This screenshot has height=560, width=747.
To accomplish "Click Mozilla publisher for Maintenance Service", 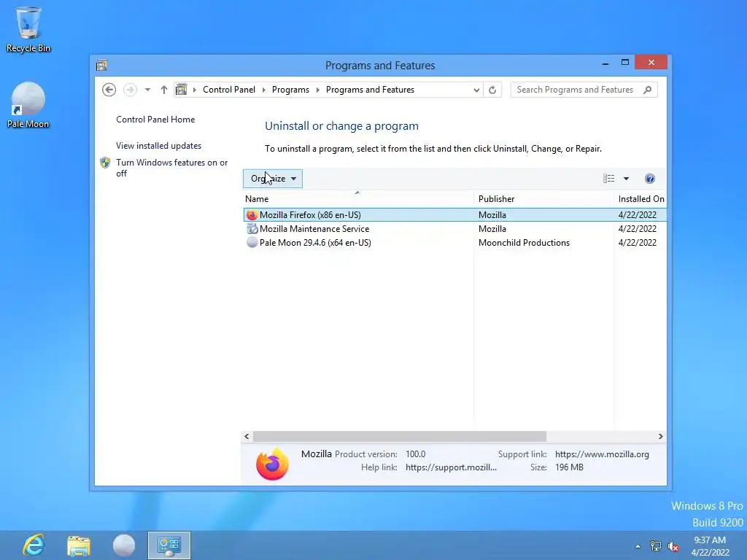I will [x=492, y=229].
